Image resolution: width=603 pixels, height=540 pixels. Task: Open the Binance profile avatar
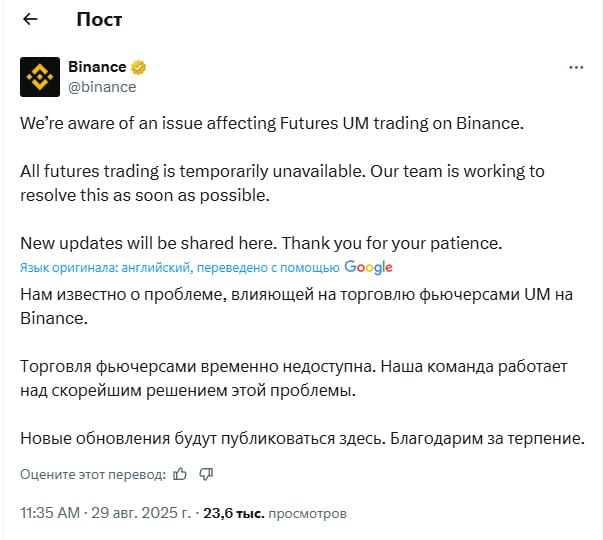click(40, 77)
